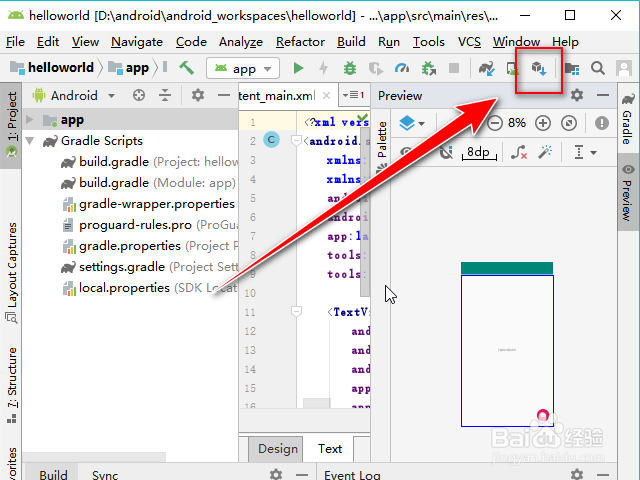Run the app with green play button
640x480 pixels.
coord(298,68)
